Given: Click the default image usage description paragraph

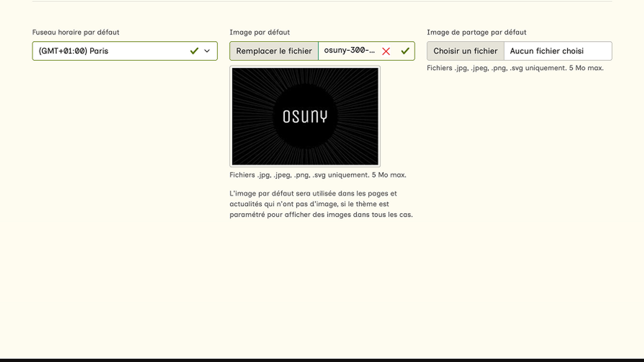Looking at the screenshot, I should (x=321, y=204).
